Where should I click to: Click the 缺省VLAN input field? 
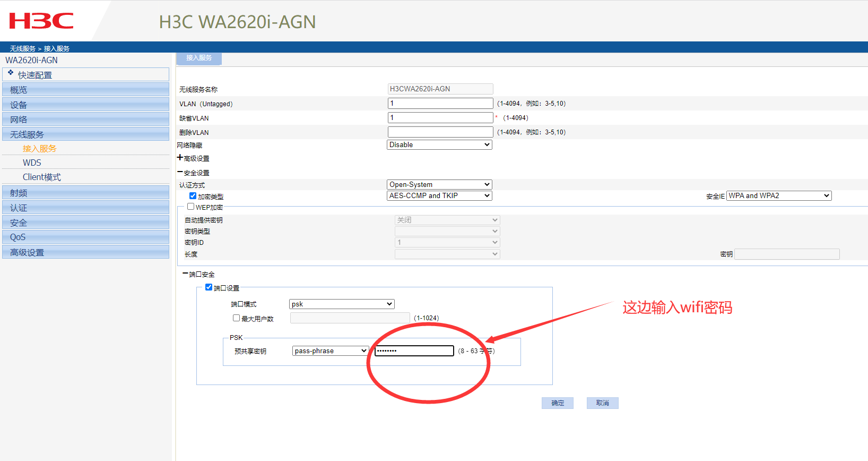coord(440,117)
